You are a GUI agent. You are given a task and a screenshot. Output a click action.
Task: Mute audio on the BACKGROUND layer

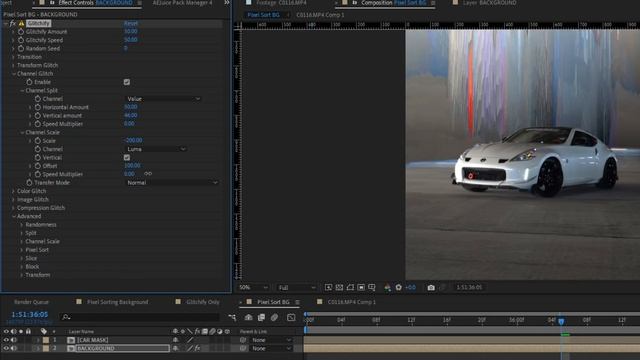pyautogui.click(x=14, y=348)
